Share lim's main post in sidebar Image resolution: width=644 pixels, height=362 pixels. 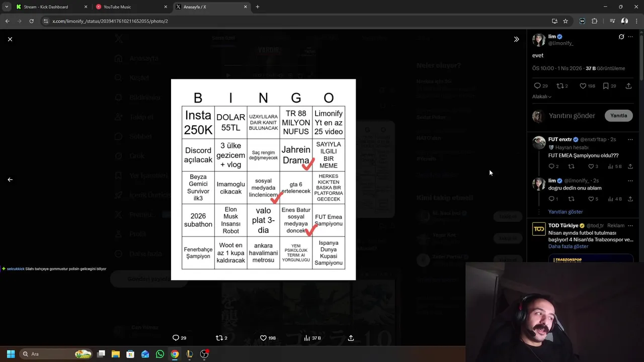628,86
